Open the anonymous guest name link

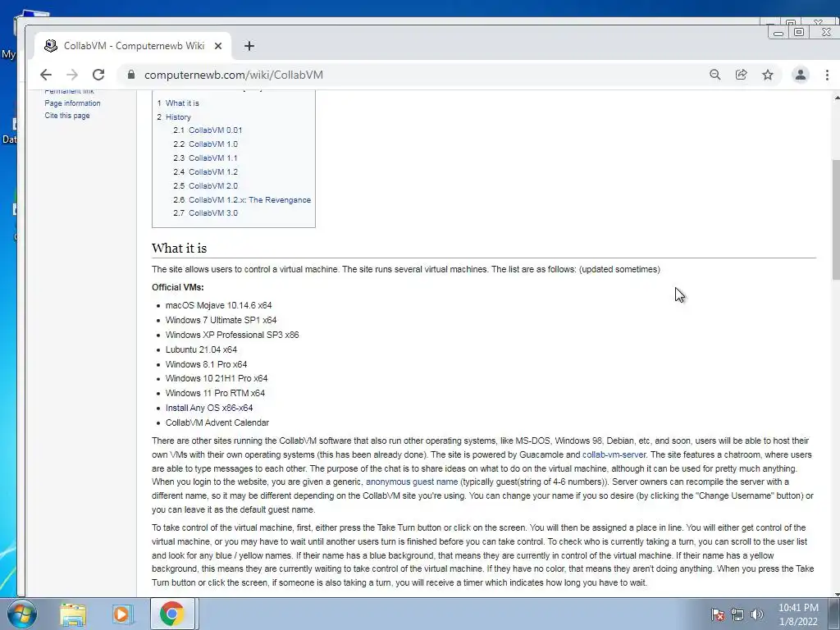point(412,482)
